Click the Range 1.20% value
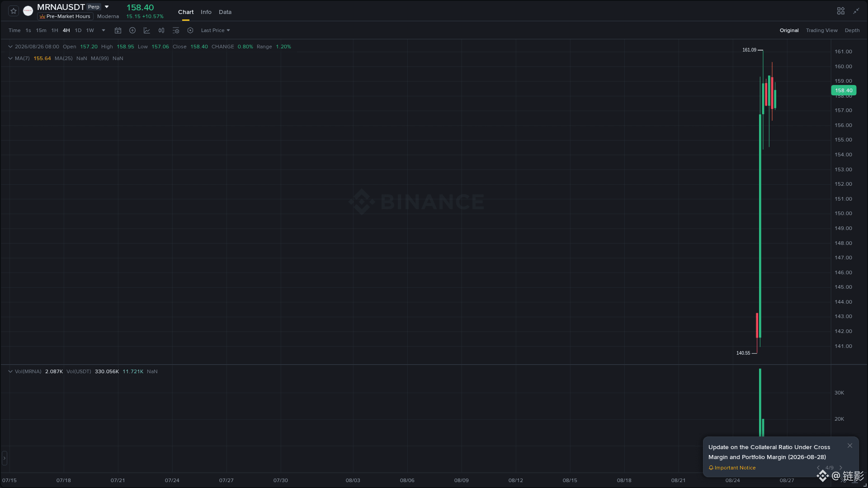Screen dimensions: 868x488 tap(283, 47)
